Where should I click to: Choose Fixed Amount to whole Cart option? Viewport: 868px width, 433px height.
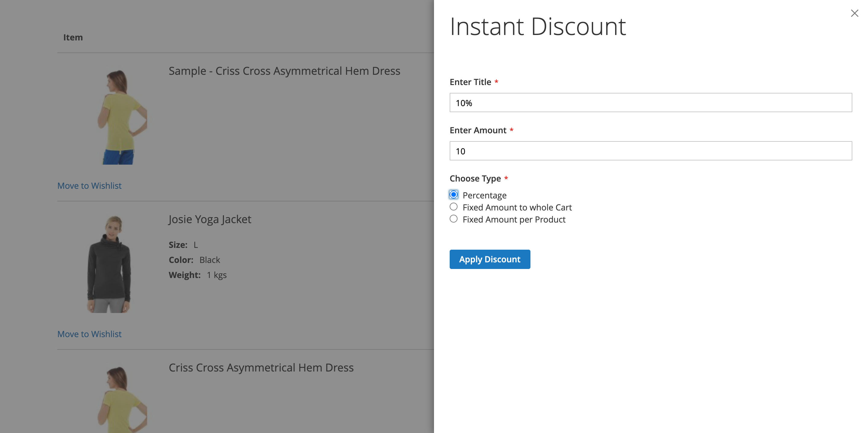click(454, 207)
